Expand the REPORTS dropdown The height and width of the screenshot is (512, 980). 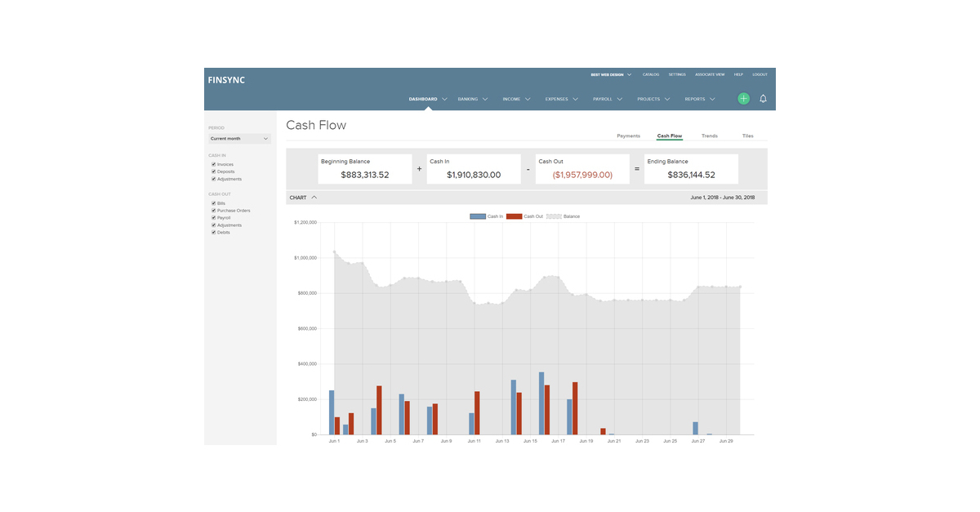click(700, 98)
